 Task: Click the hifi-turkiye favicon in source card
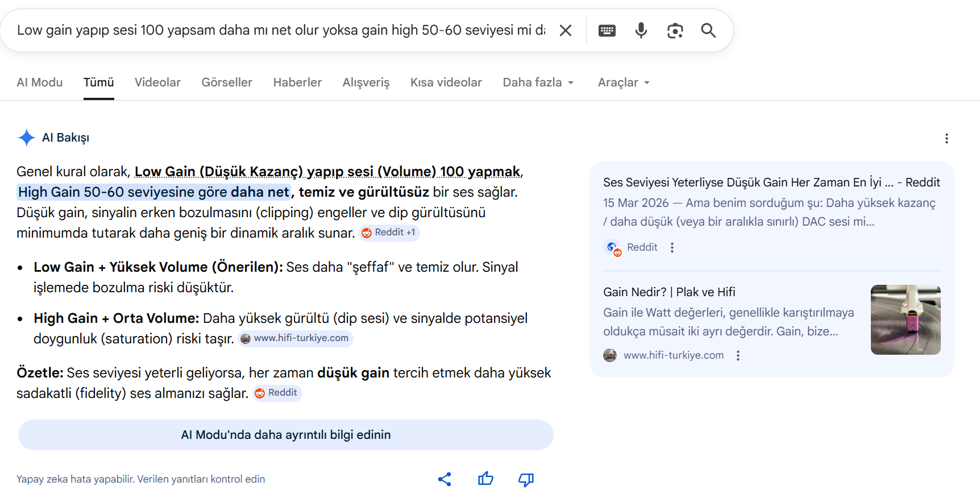(x=610, y=355)
